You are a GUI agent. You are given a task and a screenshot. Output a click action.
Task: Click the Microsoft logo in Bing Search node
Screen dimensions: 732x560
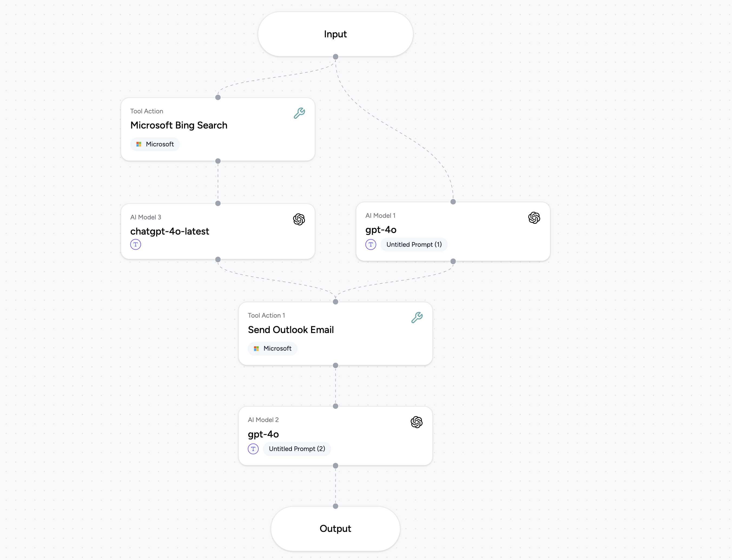(139, 144)
